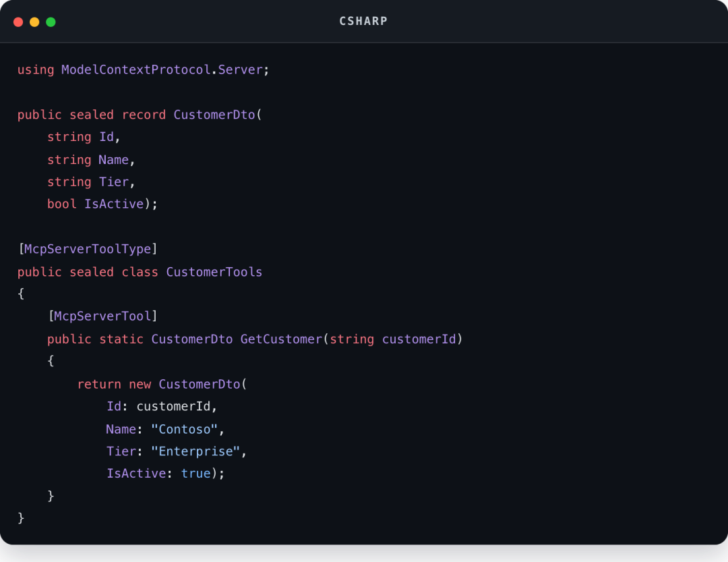Click the 'string Tier,' parameter line
The height and width of the screenshot is (562, 728).
(91, 181)
